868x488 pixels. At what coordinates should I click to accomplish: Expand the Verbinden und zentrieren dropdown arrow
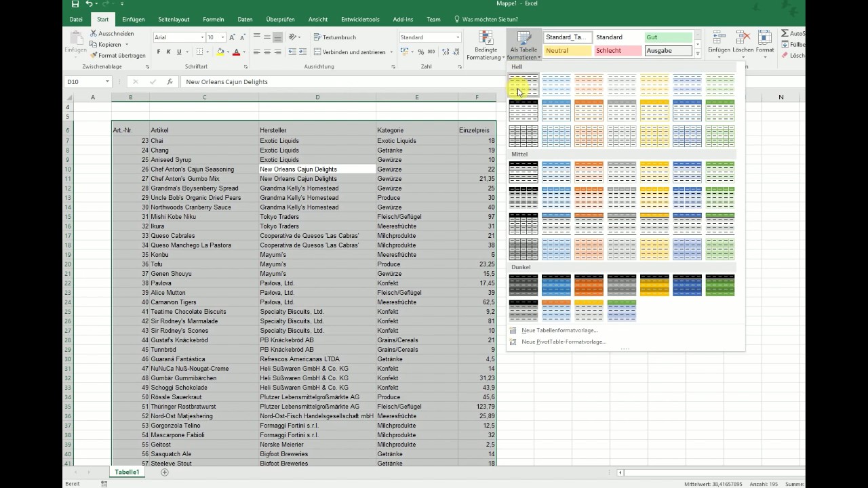coord(391,52)
